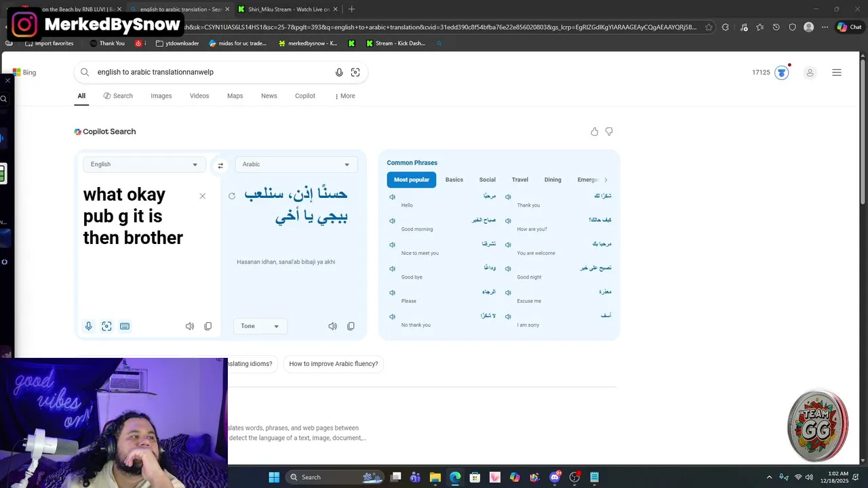Expand the More search filters menu
This screenshot has width=868, height=488.
click(x=345, y=96)
